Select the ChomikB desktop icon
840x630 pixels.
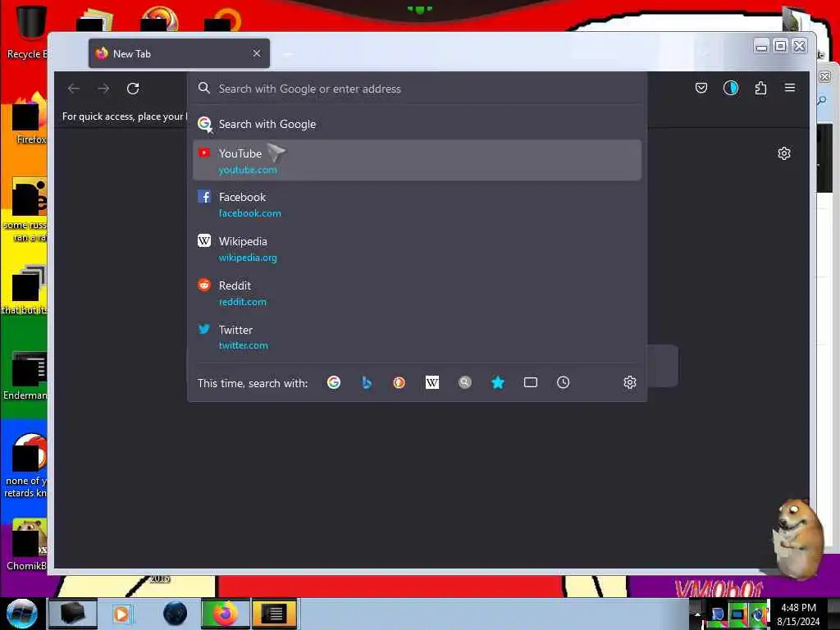pos(27,546)
